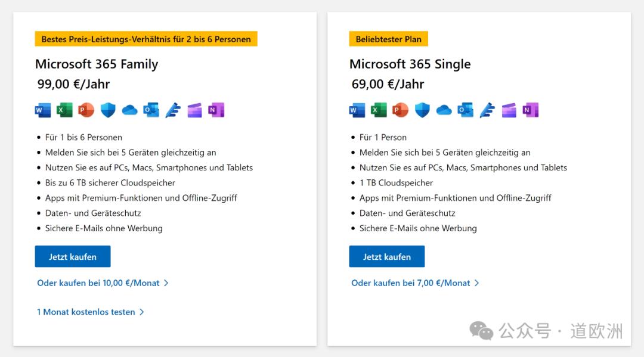Screen dimensions: 644x357
Task: Click the Excel icon in Family plan
Action: coord(64,110)
